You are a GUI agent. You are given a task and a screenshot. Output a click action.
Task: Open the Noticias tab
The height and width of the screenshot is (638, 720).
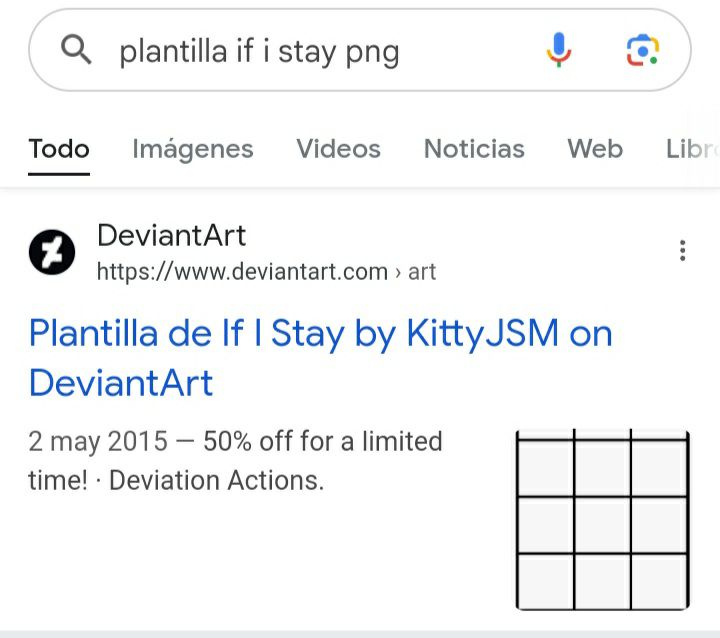coord(474,149)
